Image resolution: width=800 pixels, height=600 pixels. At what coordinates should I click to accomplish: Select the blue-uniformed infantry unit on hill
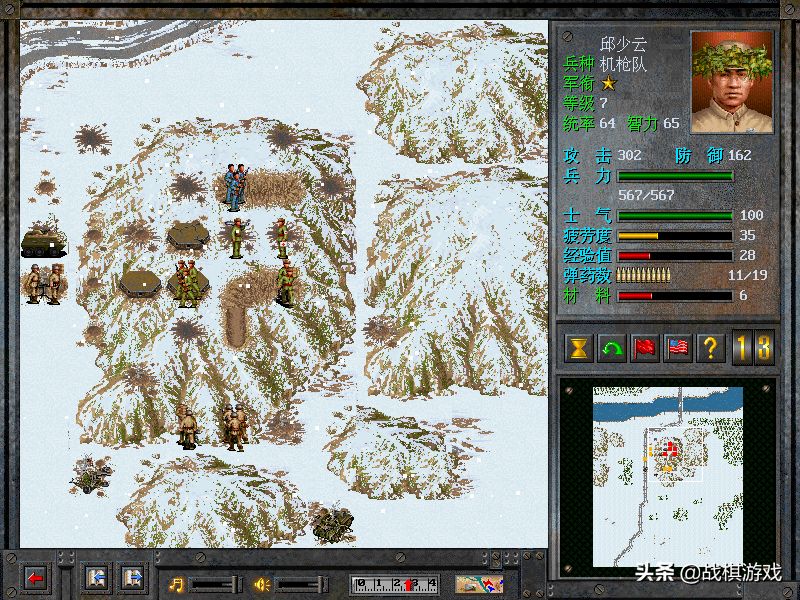[x=234, y=185]
